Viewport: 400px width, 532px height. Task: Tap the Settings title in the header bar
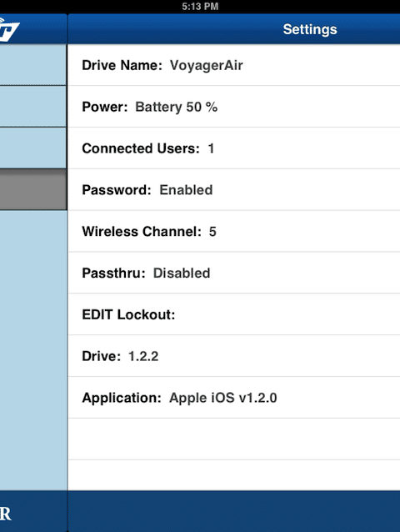point(310,29)
